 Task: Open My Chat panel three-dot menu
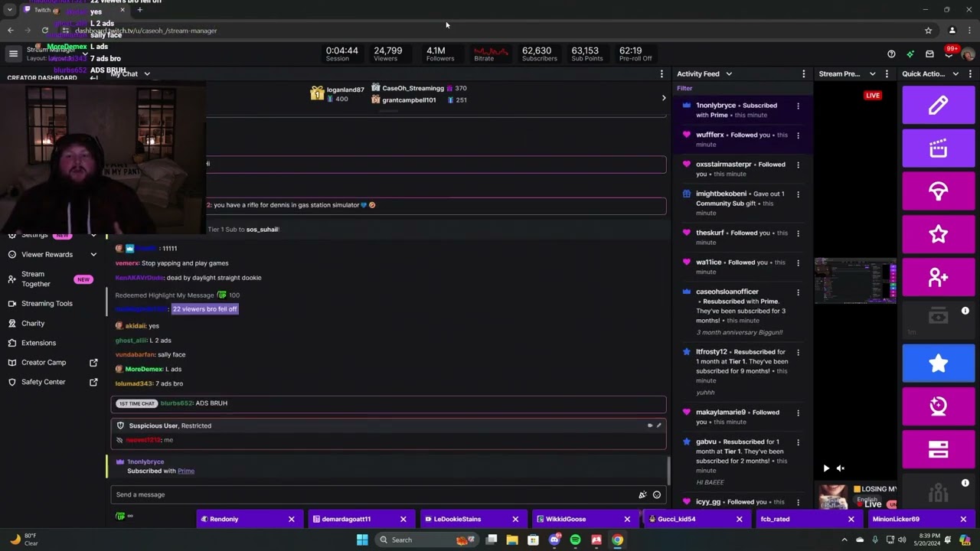pos(661,74)
